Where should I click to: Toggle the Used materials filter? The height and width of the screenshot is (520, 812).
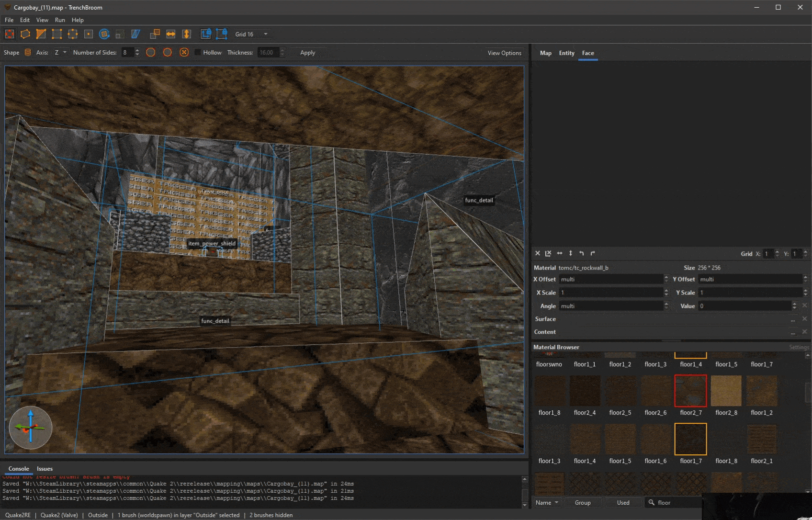pyautogui.click(x=623, y=503)
